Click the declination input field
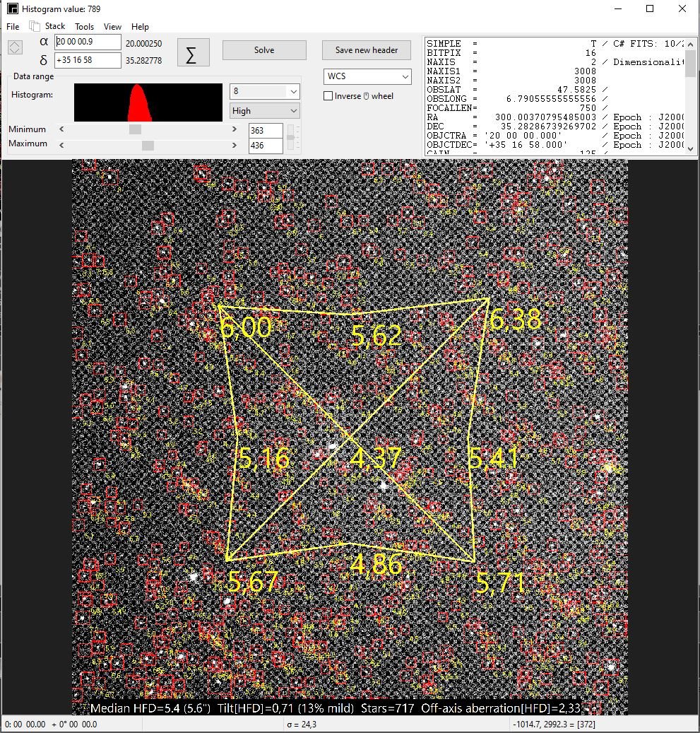This screenshot has width=700, height=733. (x=88, y=60)
